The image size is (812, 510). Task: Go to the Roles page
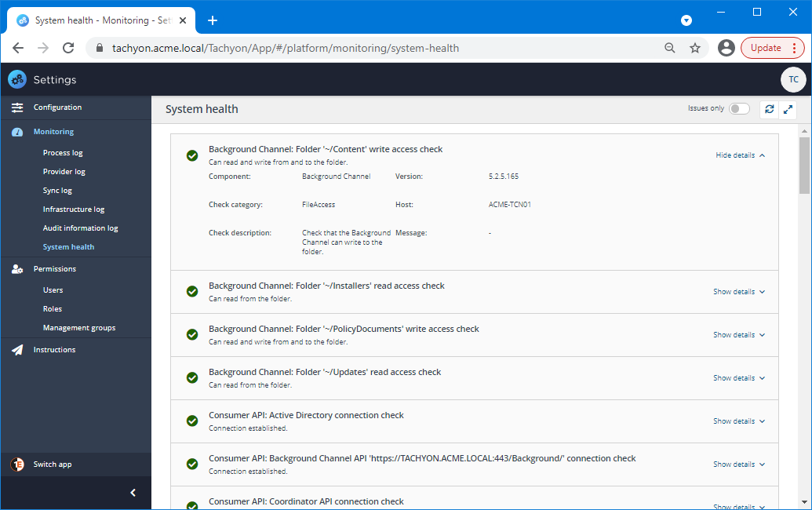coord(53,309)
